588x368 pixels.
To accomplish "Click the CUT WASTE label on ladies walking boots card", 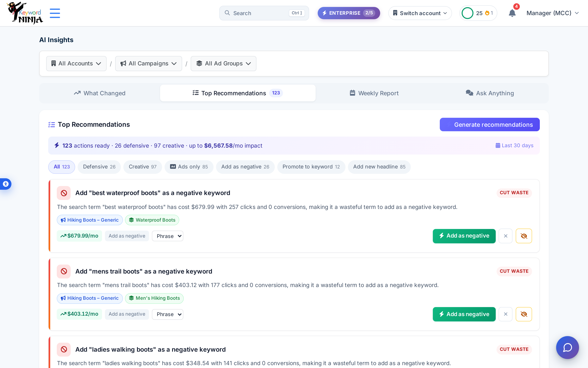I will click(514, 349).
